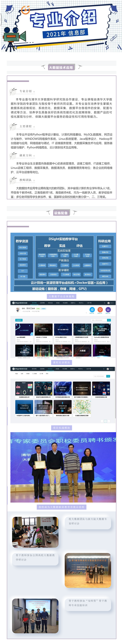122x644 pixels.
Task: Open the certificate ceremony photo of four people
Action: click(x=63, y=467)
